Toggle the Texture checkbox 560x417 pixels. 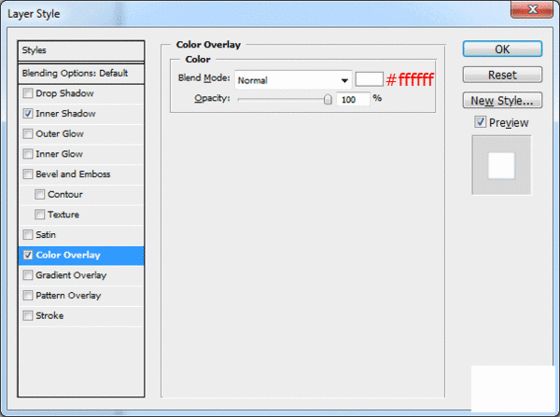pyautogui.click(x=40, y=215)
